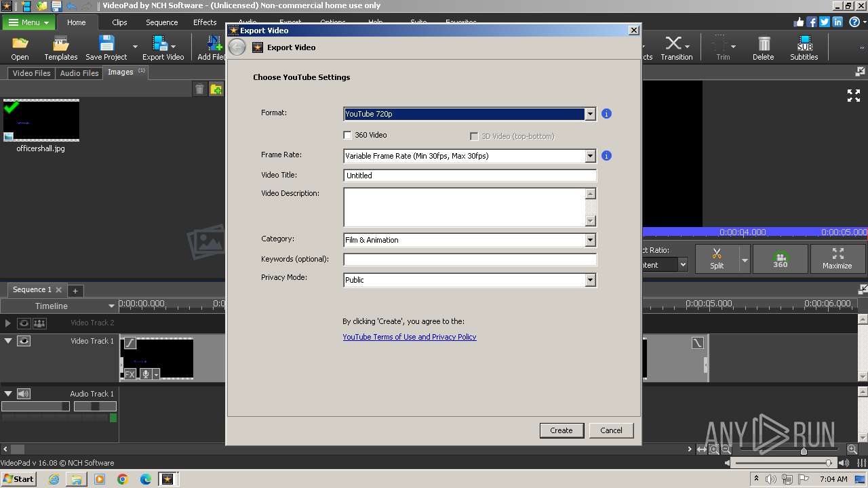Expand Video Track 2
Viewport: 868px width, 488px height.
coord(8,323)
